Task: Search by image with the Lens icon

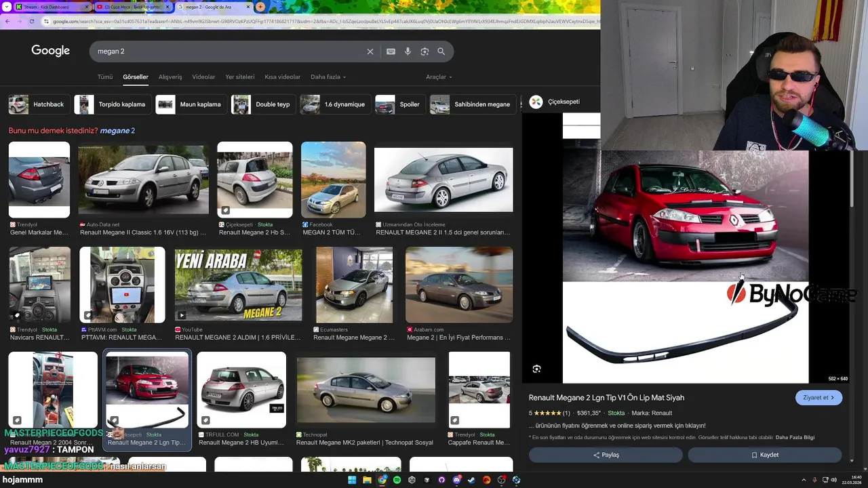Action: 425,52
